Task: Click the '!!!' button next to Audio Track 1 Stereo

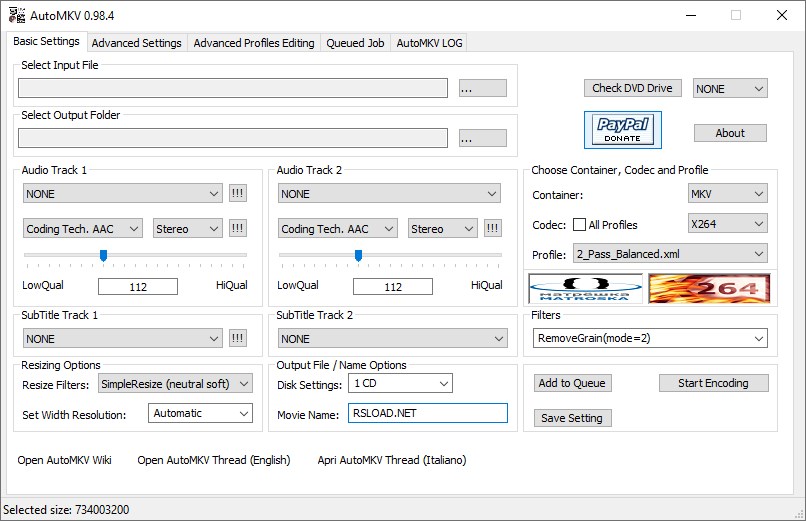Action: coord(237,229)
